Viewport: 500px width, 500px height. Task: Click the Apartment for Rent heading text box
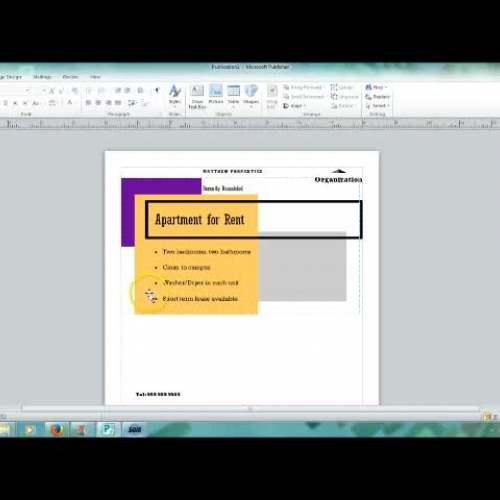[x=253, y=219]
